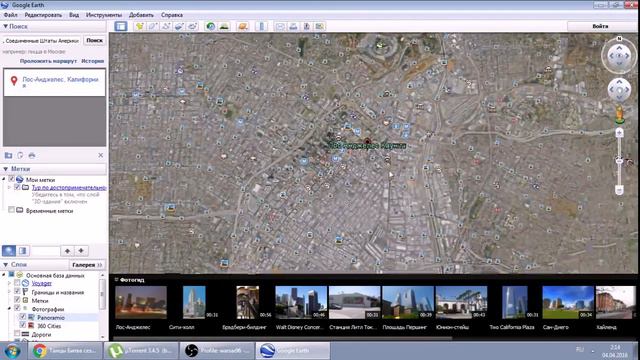Open the Инструменты menu

coord(104,15)
